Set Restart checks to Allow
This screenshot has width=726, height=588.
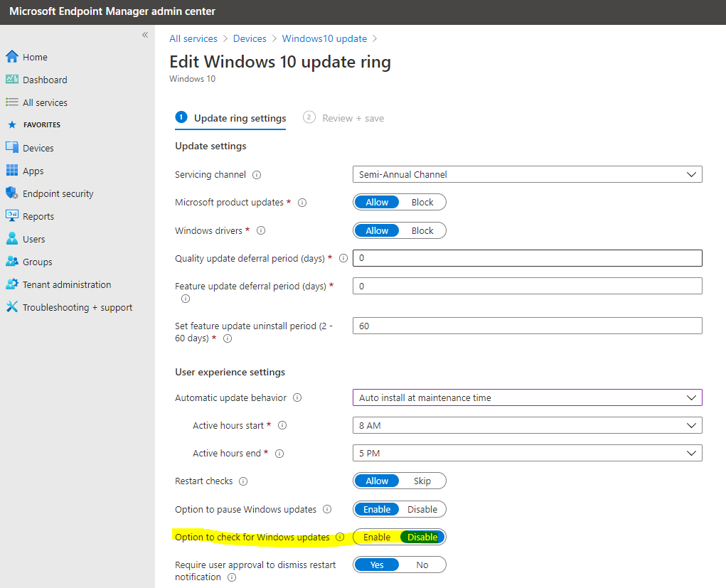point(377,481)
